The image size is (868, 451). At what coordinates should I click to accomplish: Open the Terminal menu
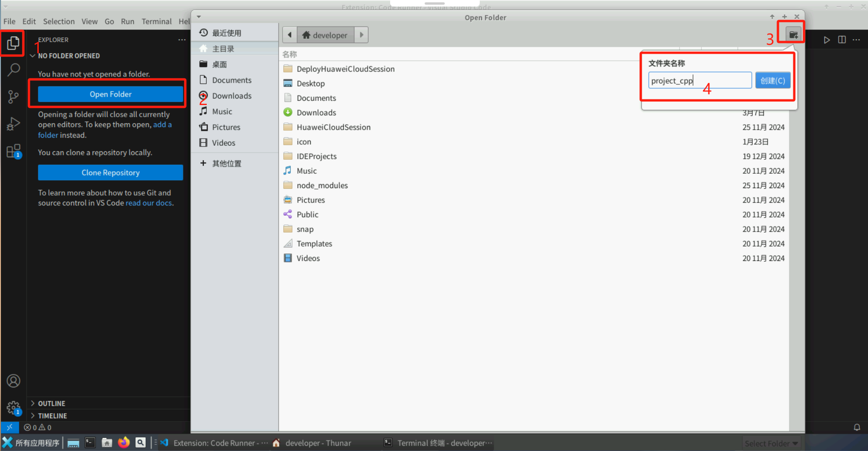(156, 21)
